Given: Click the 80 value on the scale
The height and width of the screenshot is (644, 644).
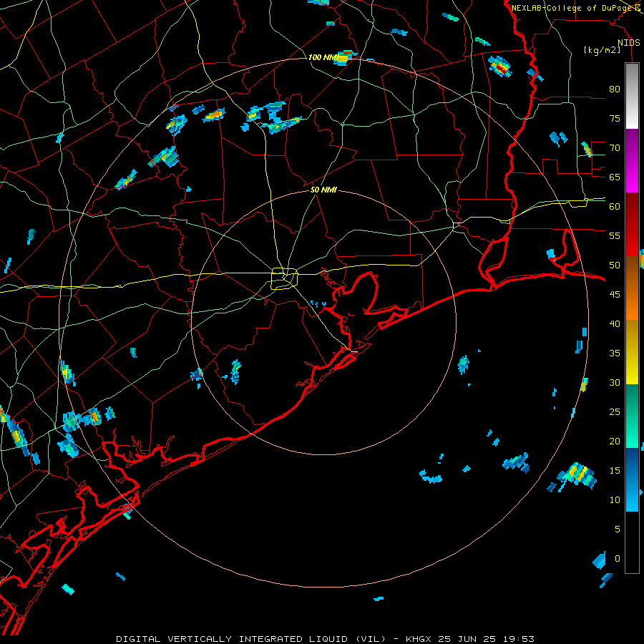Looking at the screenshot, I should pyautogui.click(x=615, y=89).
